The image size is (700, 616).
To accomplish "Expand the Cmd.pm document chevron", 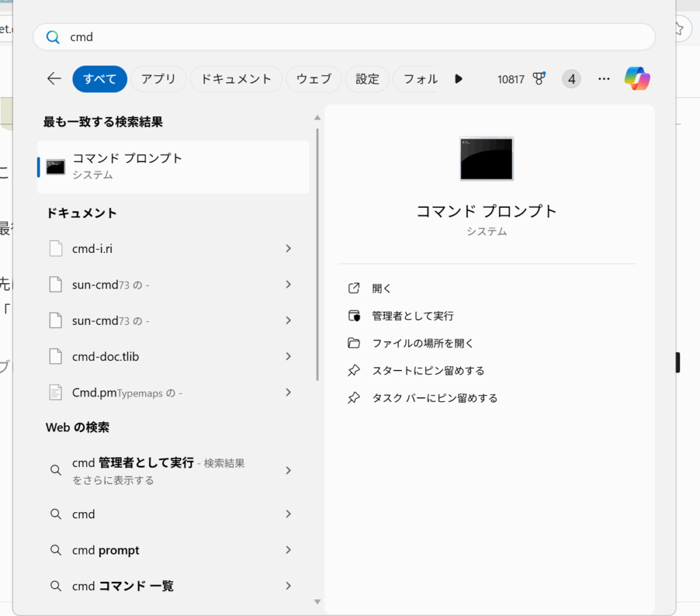I will [x=288, y=392].
